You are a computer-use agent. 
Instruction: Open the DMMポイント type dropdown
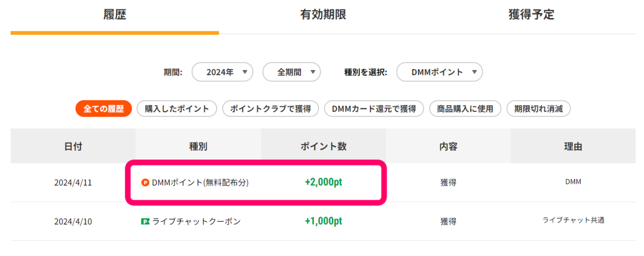point(439,72)
